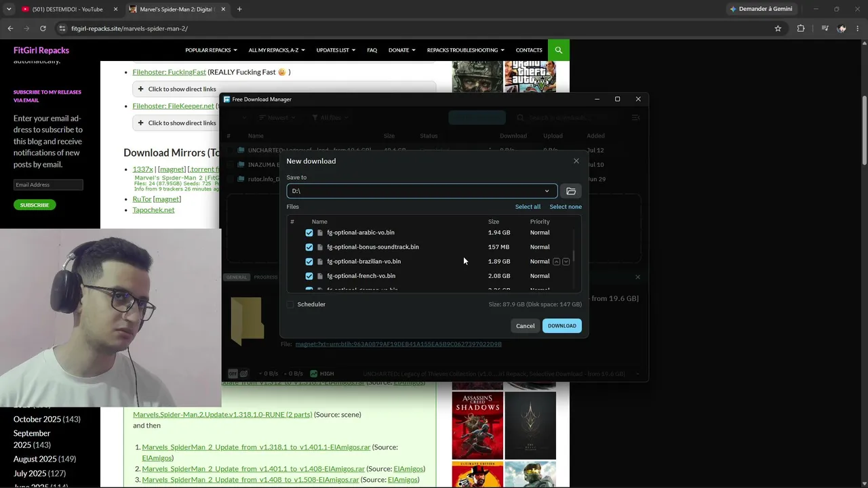Enable the Scheduler checkbox
Image resolution: width=868 pixels, height=488 pixels.
(x=290, y=304)
